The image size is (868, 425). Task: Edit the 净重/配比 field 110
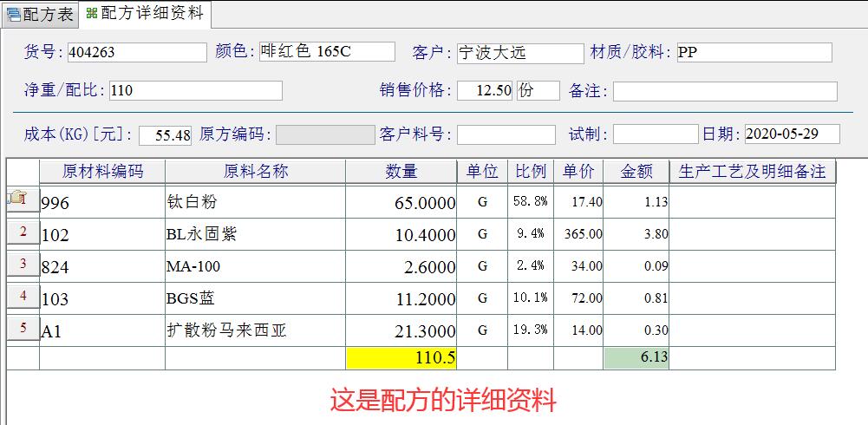(196, 91)
